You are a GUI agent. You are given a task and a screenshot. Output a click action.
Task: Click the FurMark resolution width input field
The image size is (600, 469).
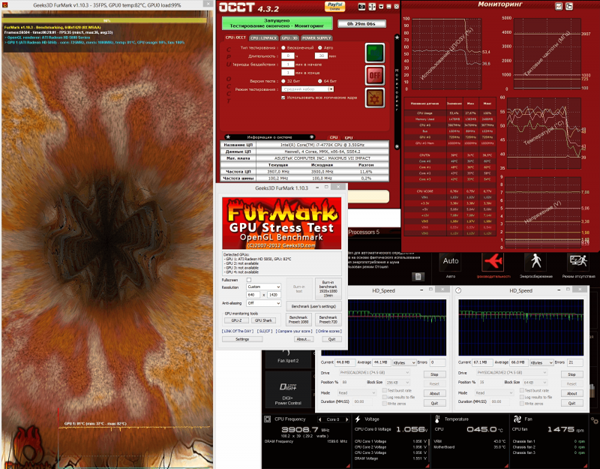(254, 295)
